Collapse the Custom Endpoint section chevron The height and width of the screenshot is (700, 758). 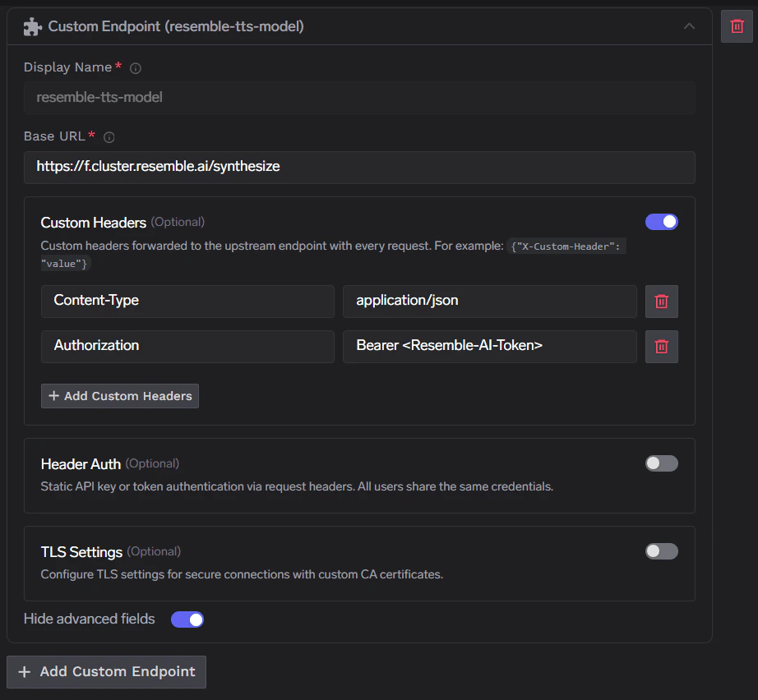(689, 26)
